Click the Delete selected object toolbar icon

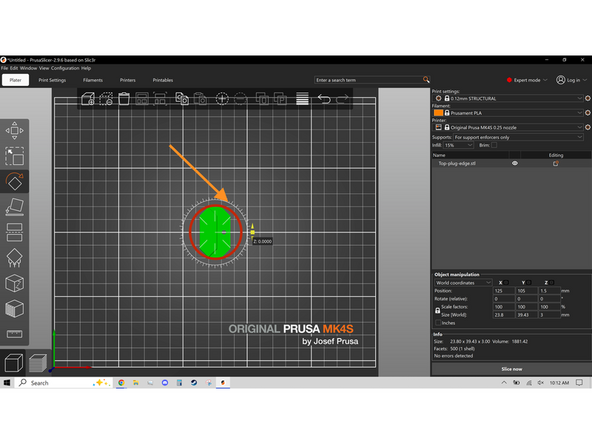pyautogui.click(x=106, y=99)
